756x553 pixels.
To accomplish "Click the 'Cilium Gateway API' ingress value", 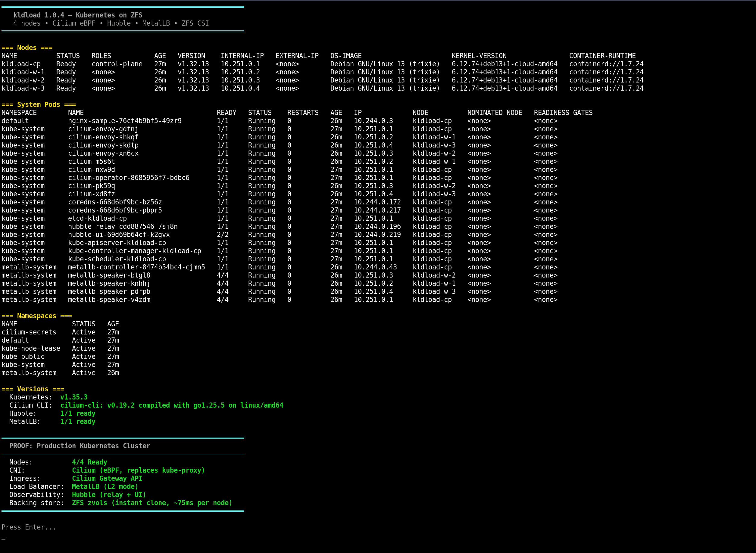I will [107, 478].
